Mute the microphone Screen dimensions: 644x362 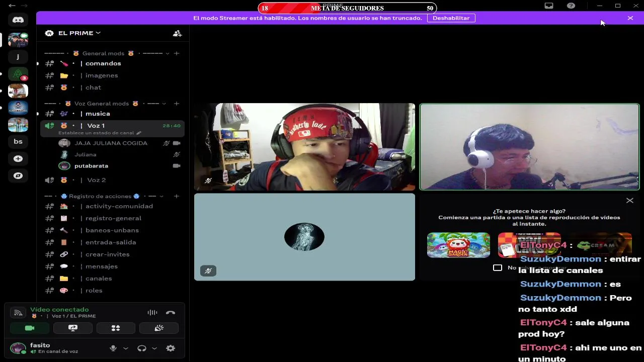click(x=113, y=348)
